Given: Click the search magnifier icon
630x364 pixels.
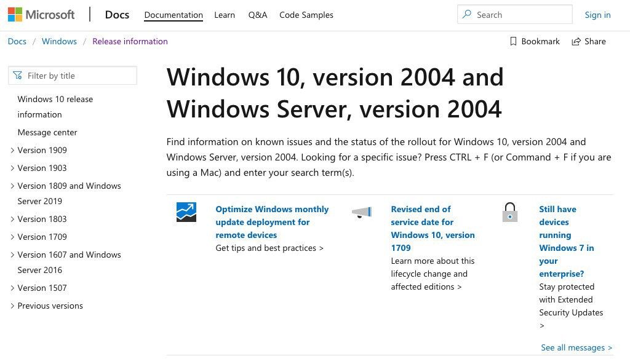Looking at the screenshot, I should pos(468,14).
